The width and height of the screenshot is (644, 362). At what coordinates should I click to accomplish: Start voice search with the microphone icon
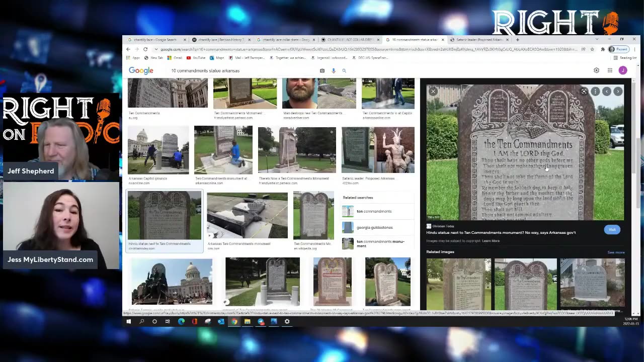tap(333, 71)
